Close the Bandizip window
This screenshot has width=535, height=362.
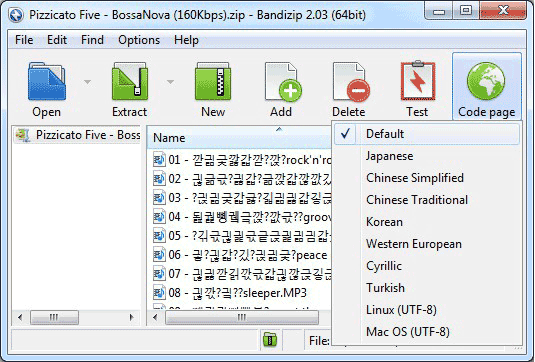click(x=503, y=11)
